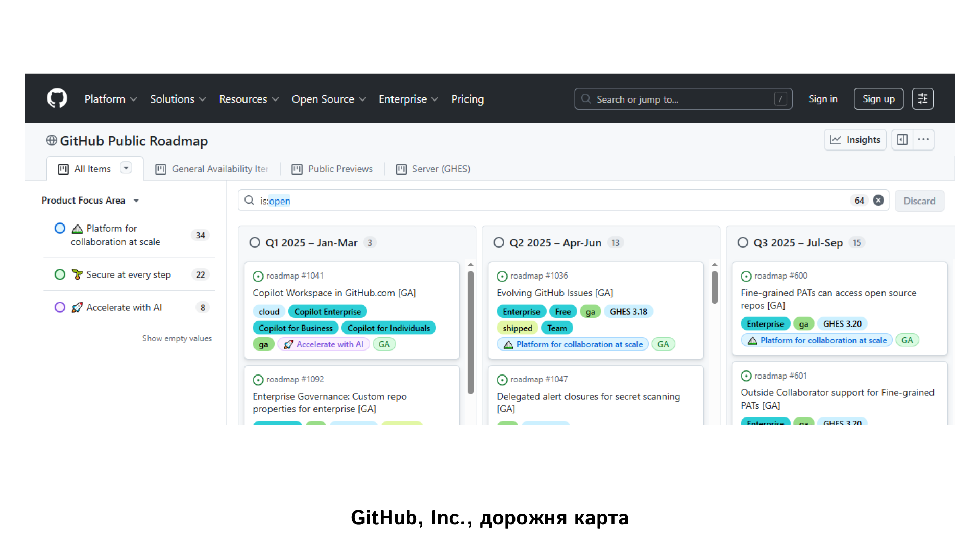980x550 pixels.
Task: Click the search magnifier icon in filter bar
Action: 249,201
